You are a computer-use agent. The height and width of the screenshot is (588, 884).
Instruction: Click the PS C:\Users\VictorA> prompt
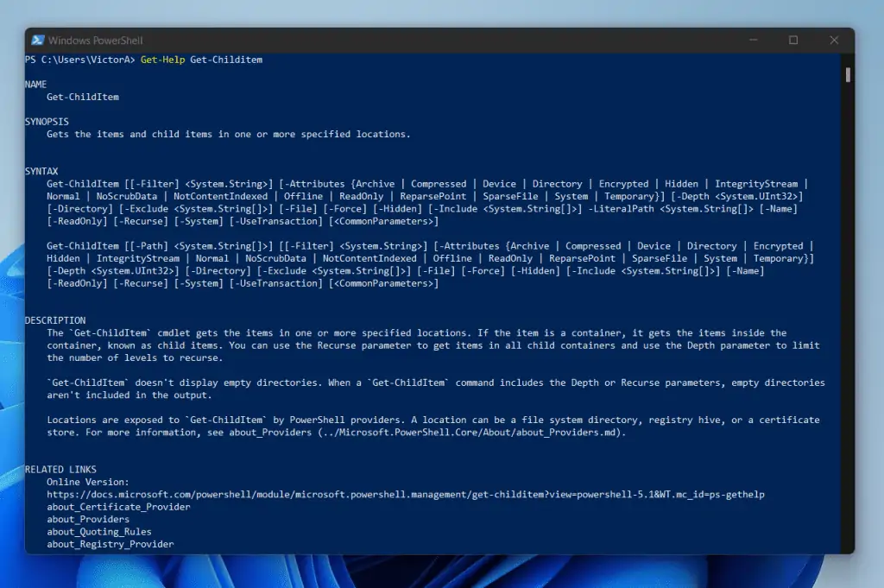tap(80, 60)
